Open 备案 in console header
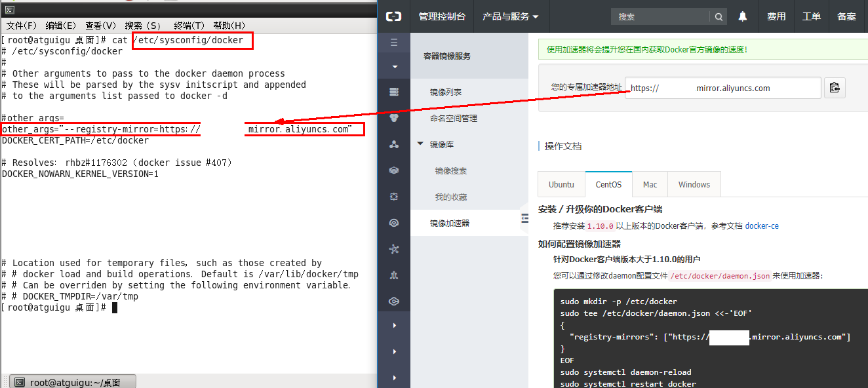Viewport: 868px width, 388px height. [847, 16]
